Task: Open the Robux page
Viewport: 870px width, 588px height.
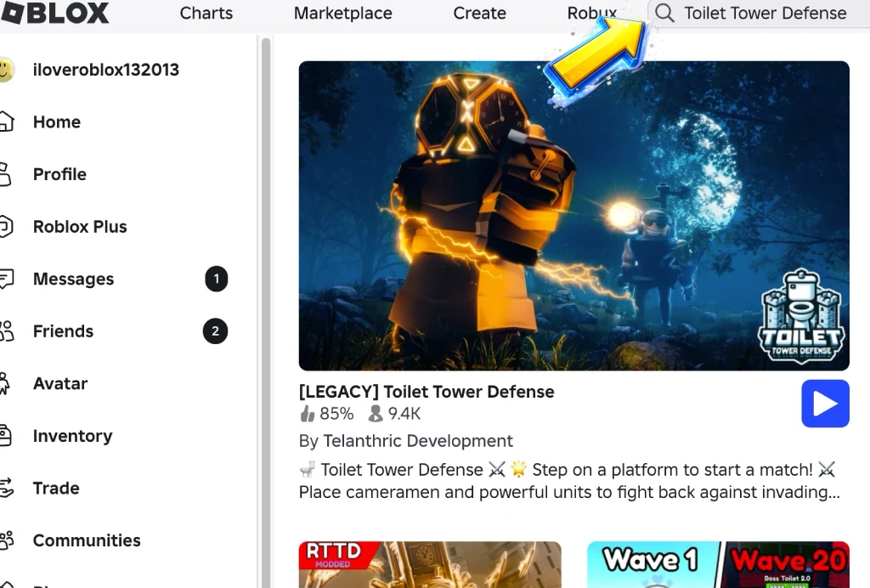Action: [591, 13]
